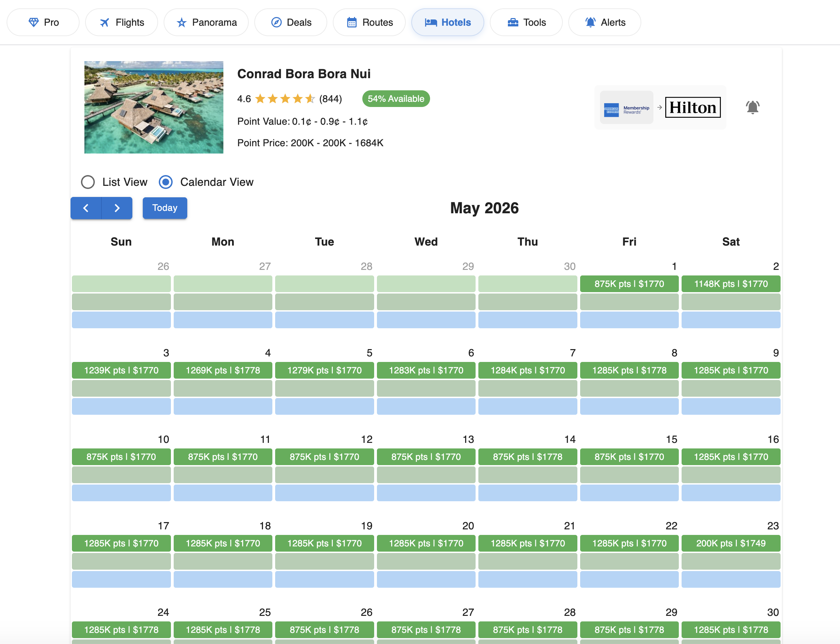Click the light green bar under April 26
This screenshot has width=840, height=644.
click(121, 284)
